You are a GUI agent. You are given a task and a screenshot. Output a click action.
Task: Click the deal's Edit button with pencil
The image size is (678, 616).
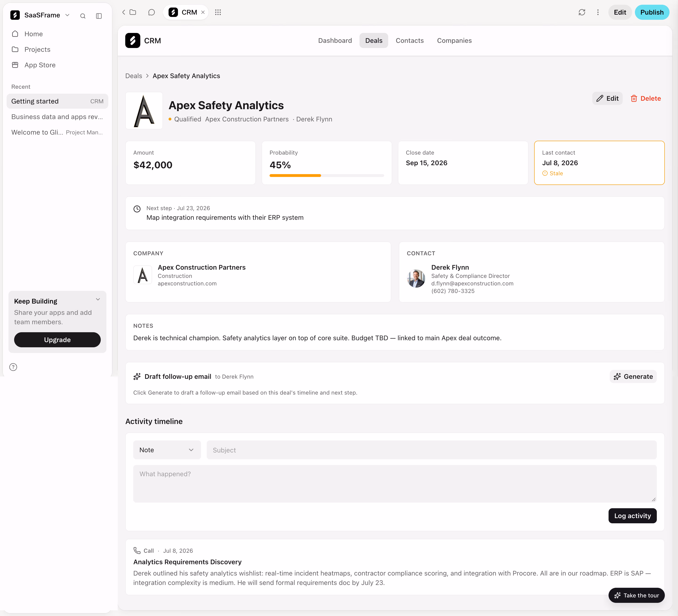[607, 98]
